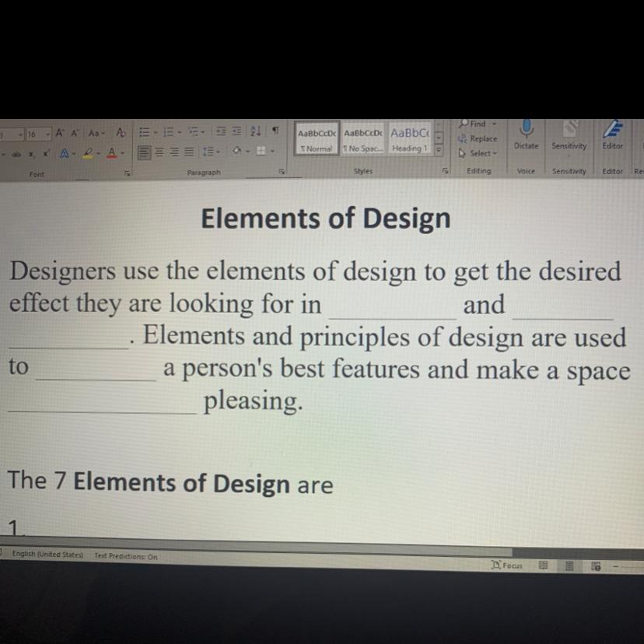Viewport: 644px width, 644px height.
Task: Open the Change Case dropdown
Action: tap(98, 131)
